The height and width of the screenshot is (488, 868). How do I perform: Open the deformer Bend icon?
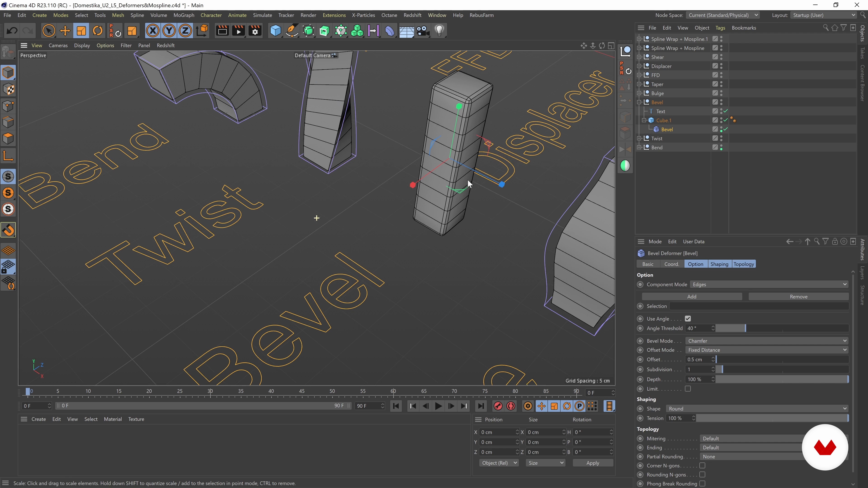389,31
